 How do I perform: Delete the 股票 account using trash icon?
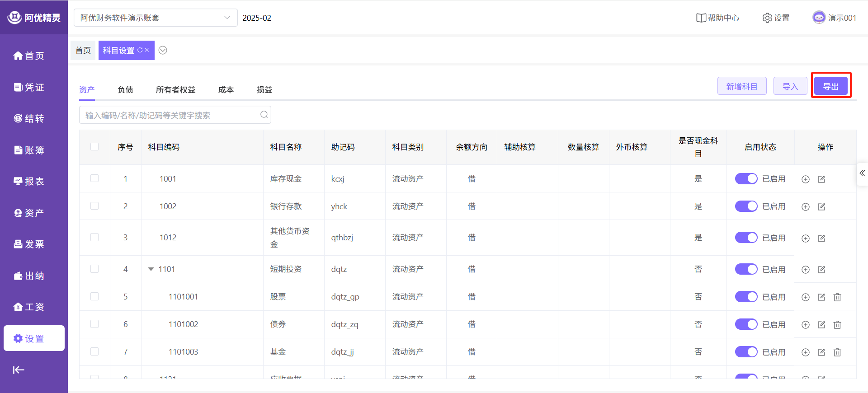(837, 297)
